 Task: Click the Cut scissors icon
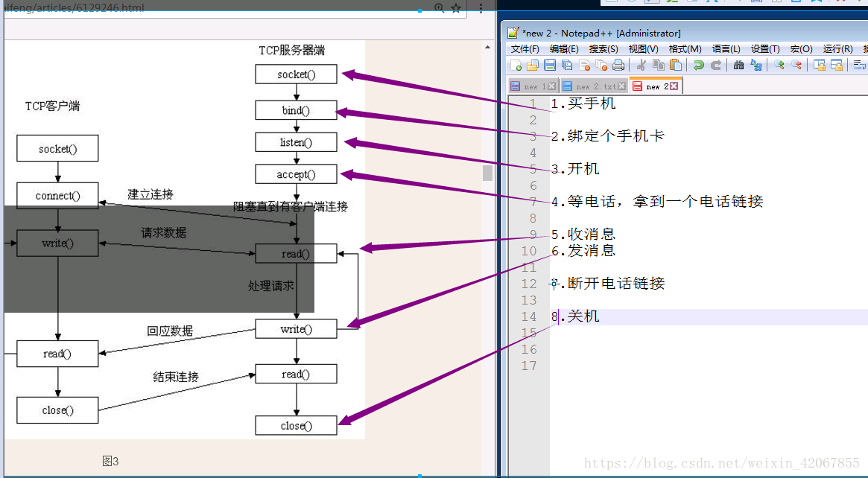641,66
